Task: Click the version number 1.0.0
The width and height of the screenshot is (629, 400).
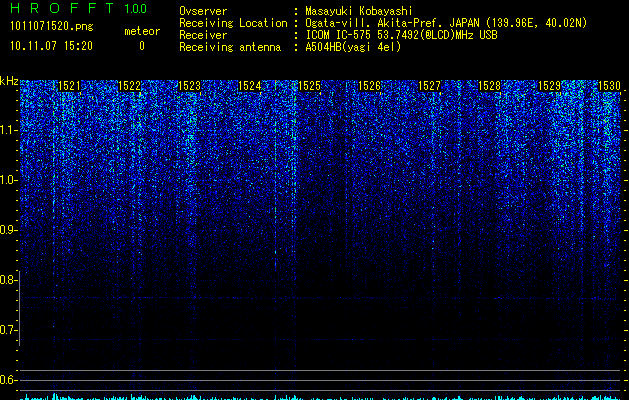Action: 136,9
